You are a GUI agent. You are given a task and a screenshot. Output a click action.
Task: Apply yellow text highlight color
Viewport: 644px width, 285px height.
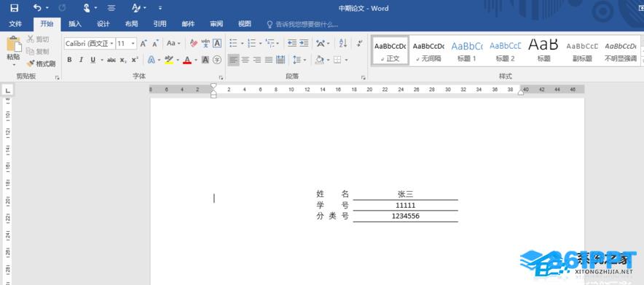[169, 60]
